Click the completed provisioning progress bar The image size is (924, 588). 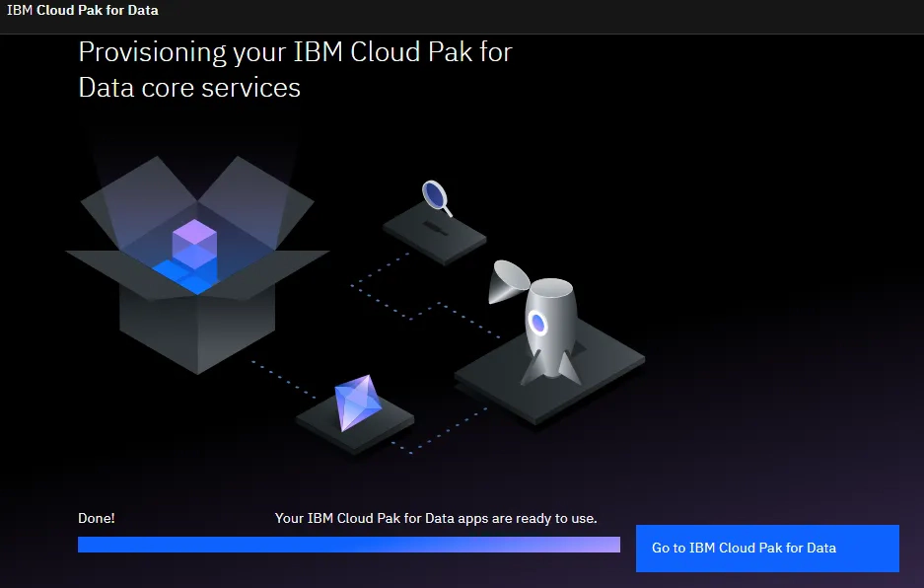tap(349, 545)
